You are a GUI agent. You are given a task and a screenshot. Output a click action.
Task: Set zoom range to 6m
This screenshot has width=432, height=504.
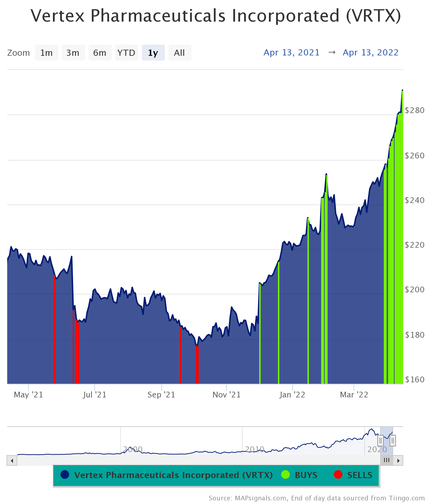[x=100, y=53]
